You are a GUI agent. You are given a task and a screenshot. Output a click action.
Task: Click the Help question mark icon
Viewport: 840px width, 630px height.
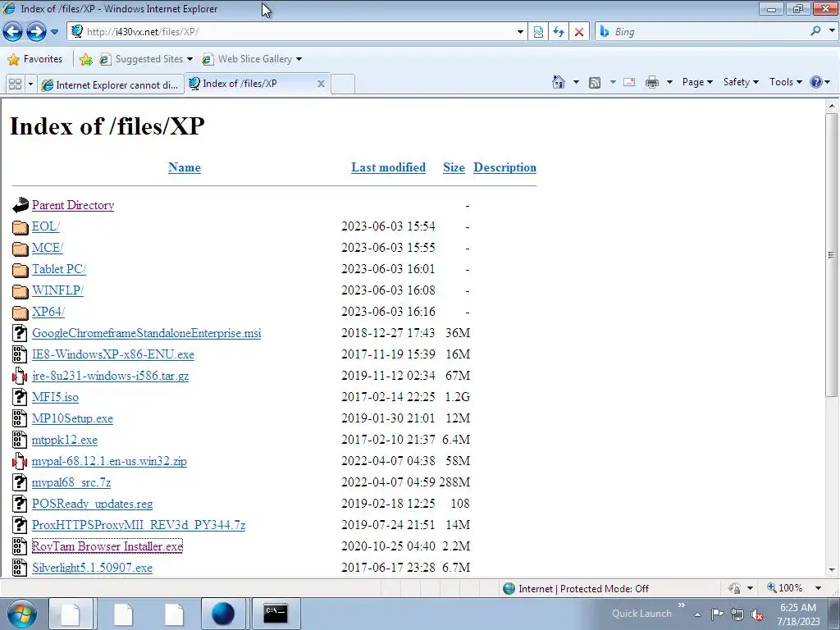816,82
